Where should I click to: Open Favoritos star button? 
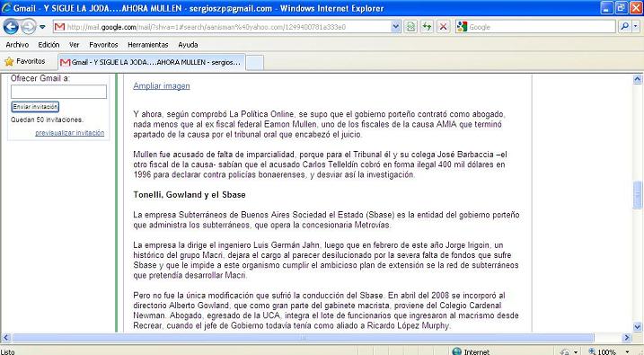(25, 61)
